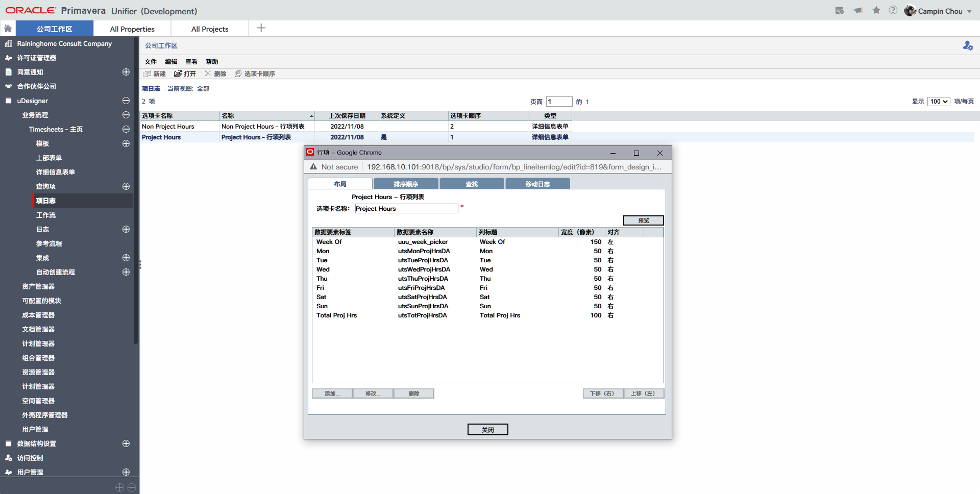
Task: Click the 选项卡顺序 toolbar item
Action: click(255, 74)
